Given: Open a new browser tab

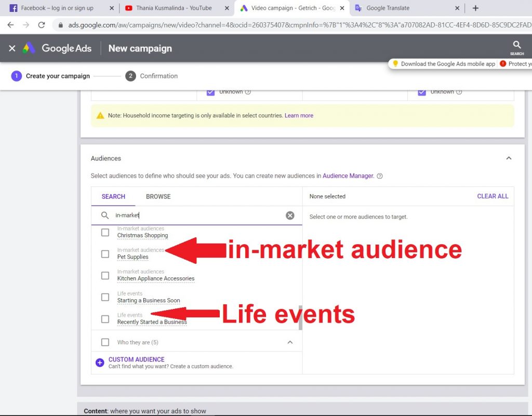Looking at the screenshot, I should coord(475,8).
